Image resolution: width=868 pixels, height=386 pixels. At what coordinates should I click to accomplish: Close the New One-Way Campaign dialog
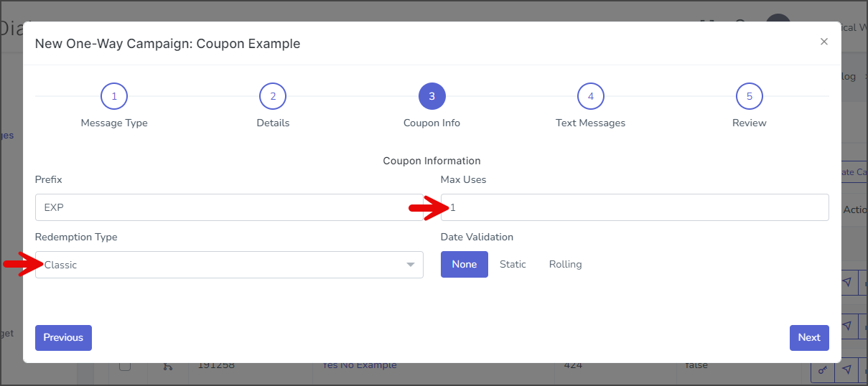click(x=824, y=42)
